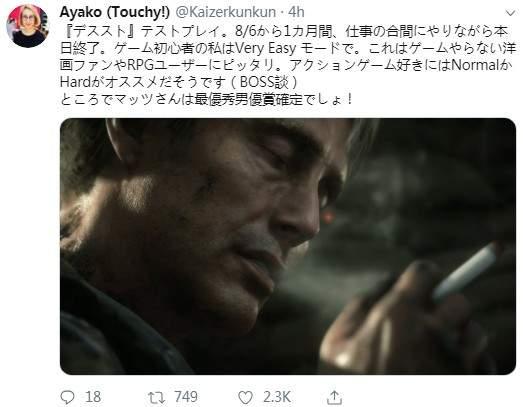Select the last tweet line about マッツさん
Screen dimensions: 523x407
(x=207, y=99)
